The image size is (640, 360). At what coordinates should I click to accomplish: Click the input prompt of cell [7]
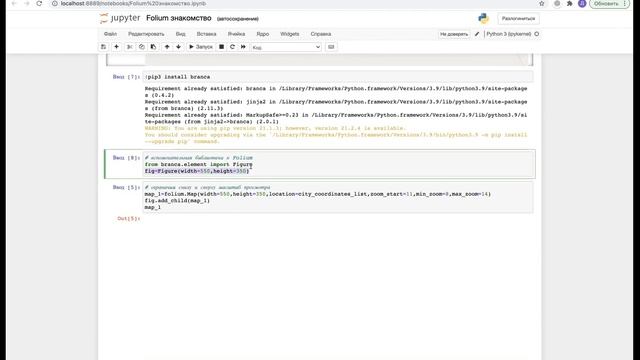(x=126, y=77)
